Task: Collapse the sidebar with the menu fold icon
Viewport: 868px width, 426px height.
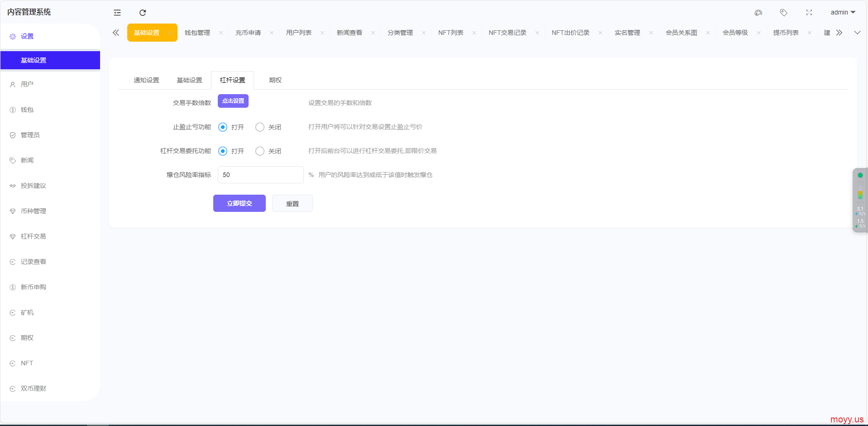Action: point(117,13)
